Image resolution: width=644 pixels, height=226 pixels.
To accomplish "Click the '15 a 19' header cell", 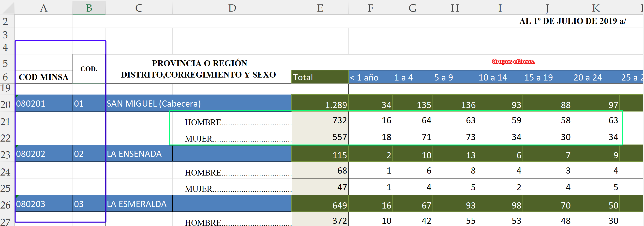I will [x=547, y=77].
